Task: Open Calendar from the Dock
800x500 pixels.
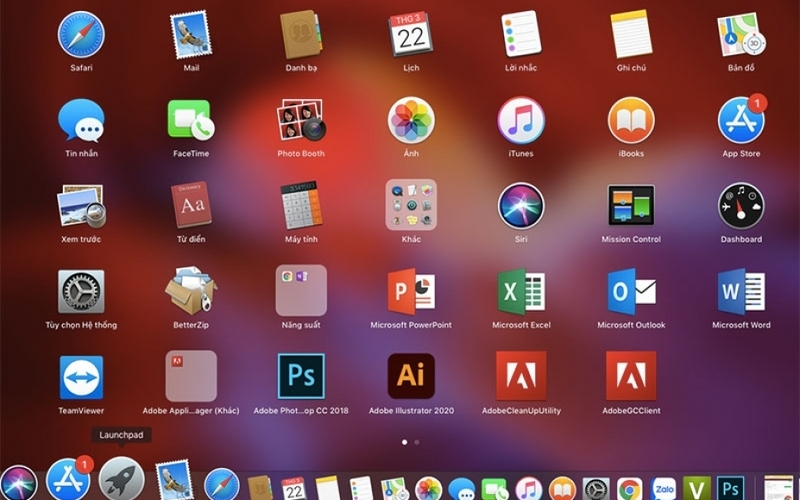Action: coord(294,488)
